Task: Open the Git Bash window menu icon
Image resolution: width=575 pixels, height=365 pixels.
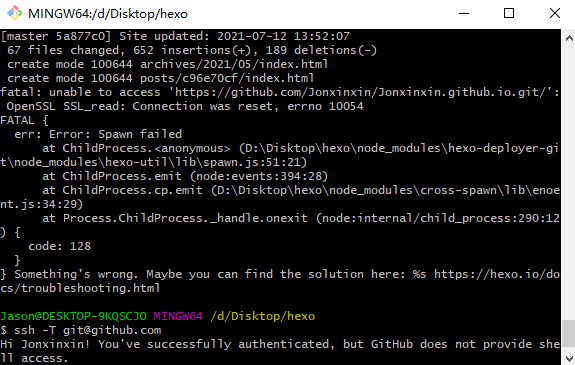Action: click(15, 13)
